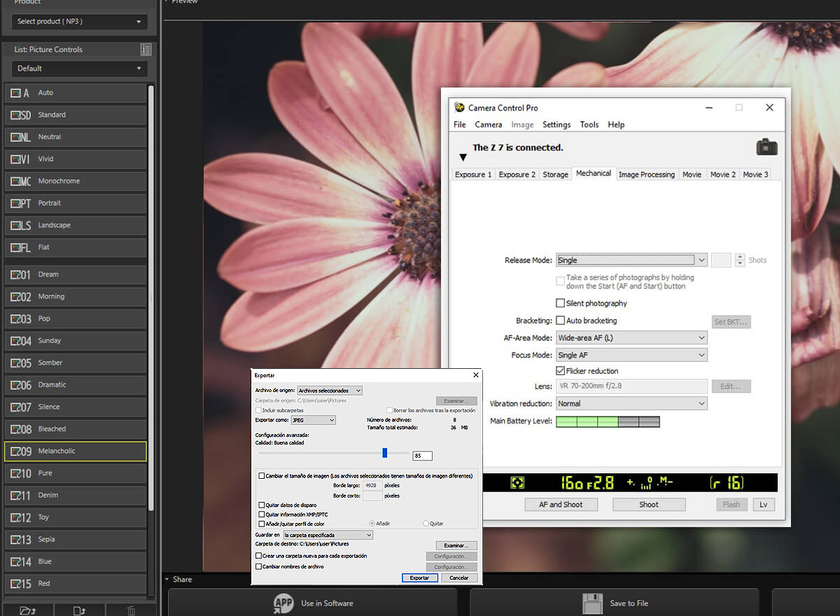This screenshot has height=616, width=840.
Task: Click Cancelar in the Exportar dialog
Action: coord(459,578)
